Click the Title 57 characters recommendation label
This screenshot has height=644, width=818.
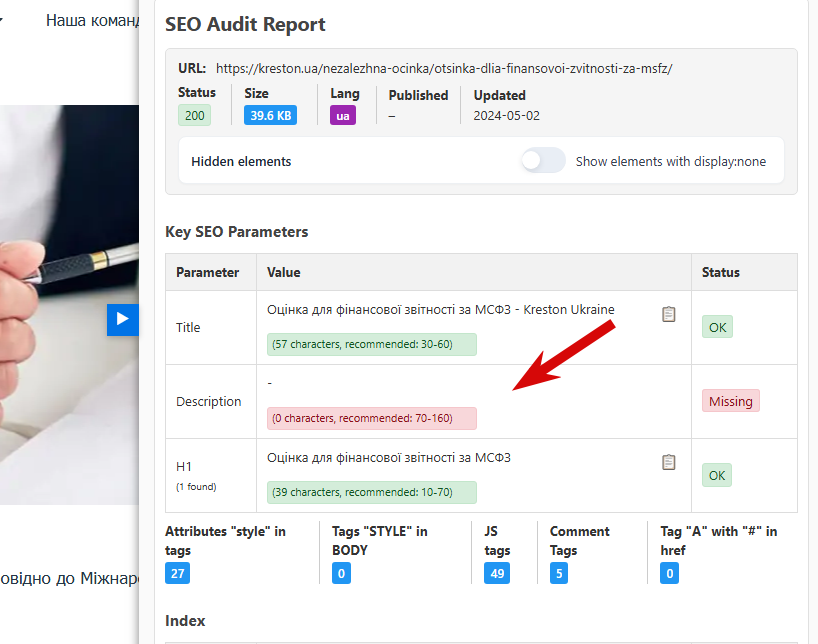point(371,344)
